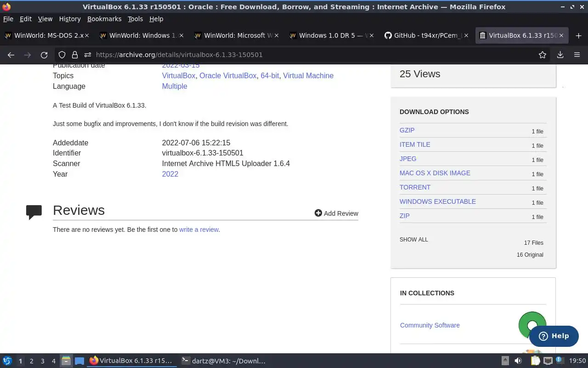Screen dimensions: 588x368
Task: Open the Community Software collection link
Action: pos(430,325)
